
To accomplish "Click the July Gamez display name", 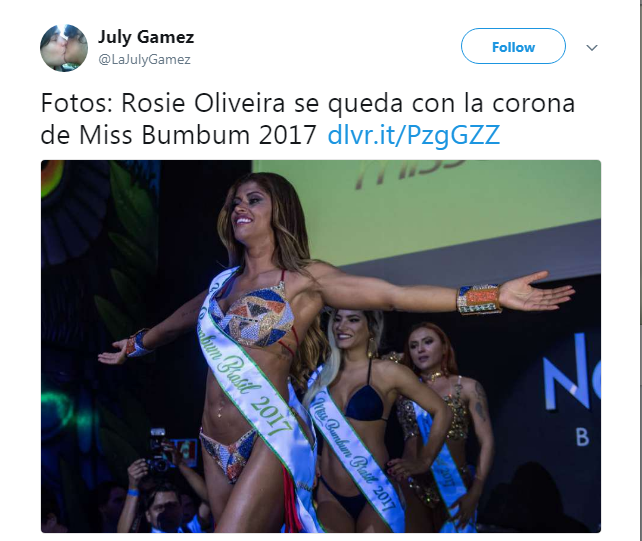I will pyautogui.click(x=146, y=37).
